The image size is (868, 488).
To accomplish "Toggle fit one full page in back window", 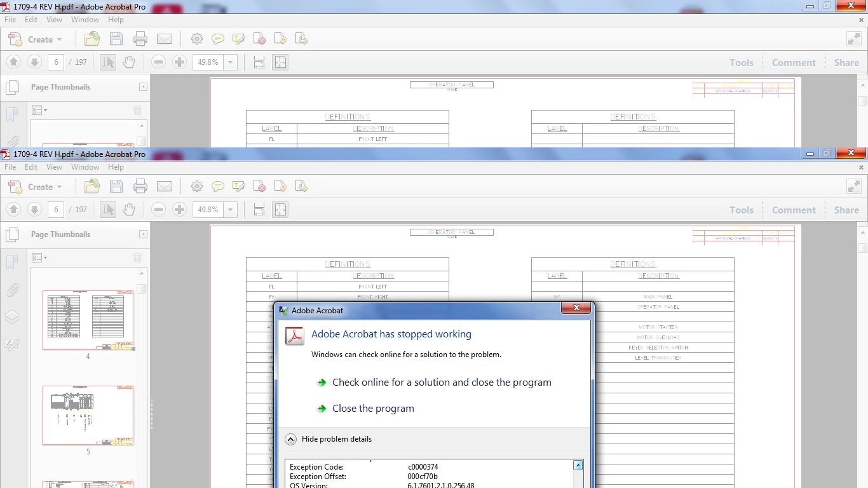I will point(280,62).
